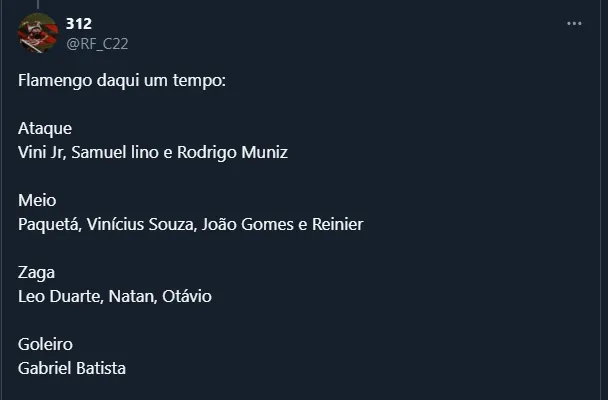The height and width of the screenshot is (400, 608).
Task: Click the word "Reinier" in the tweet
Action: (336, 224)
